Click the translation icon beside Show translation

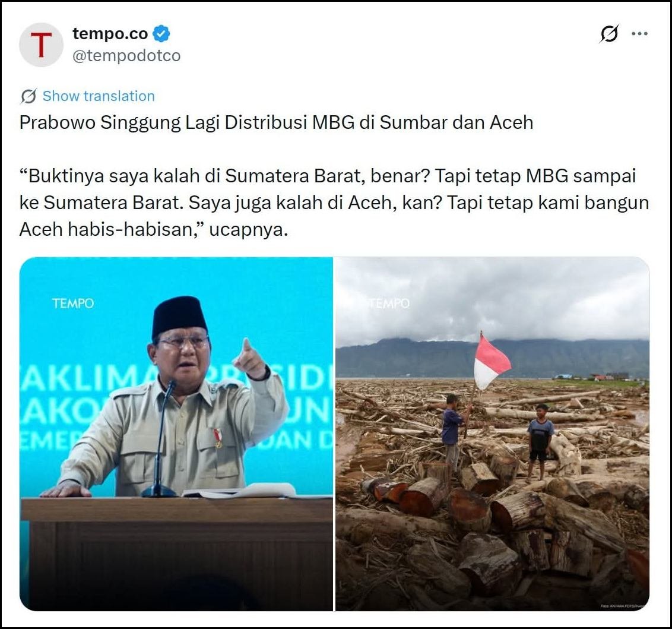(28, 96)
